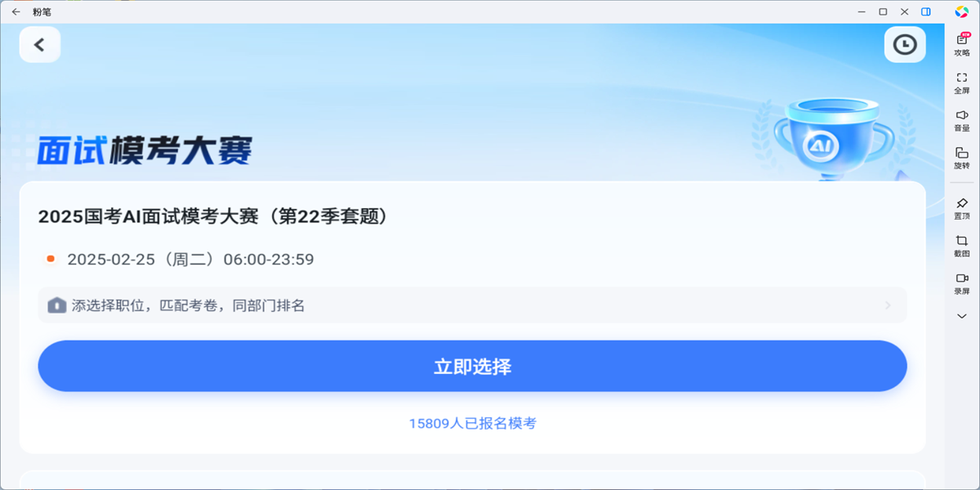
Task: Expand the job selection row chevron
Action: pyautogui.click(x=889, y=305)
